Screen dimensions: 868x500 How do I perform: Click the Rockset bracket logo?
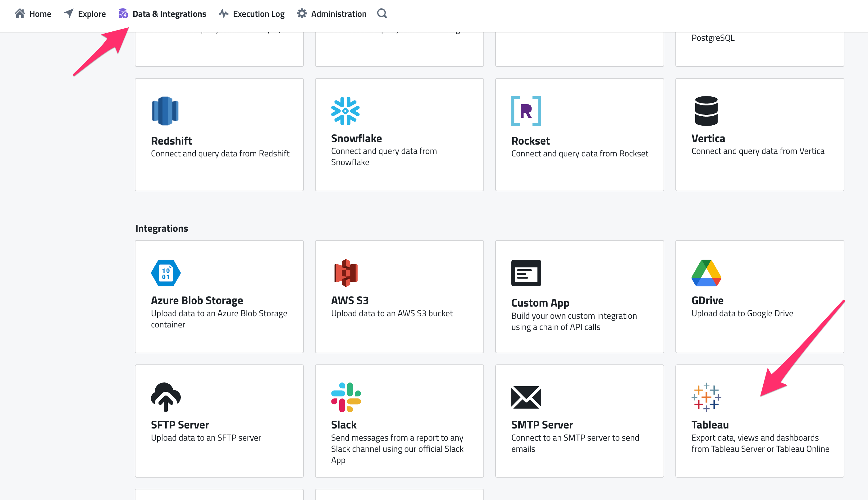(x=526, y=111)
